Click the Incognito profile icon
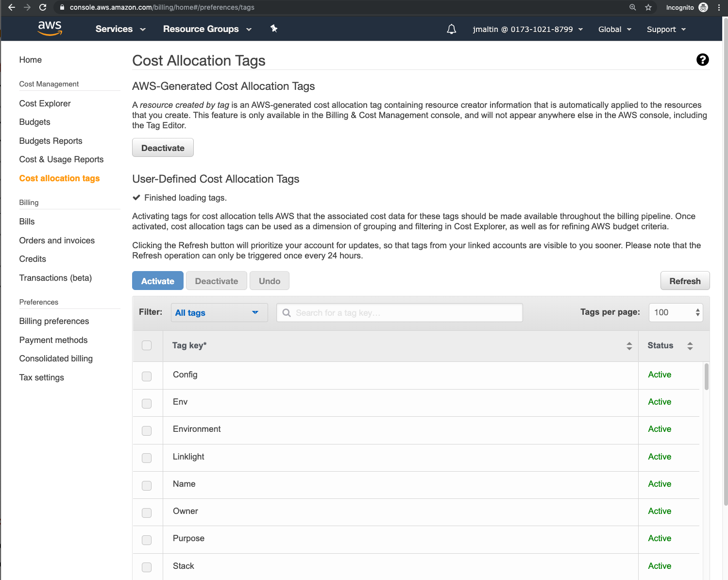Screen dimensions: 728x580 [x=703, y=7]
